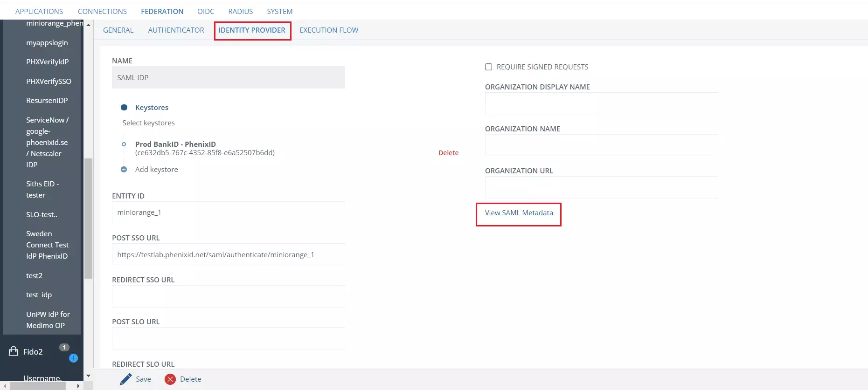Viewport: 868px width, 390px height.
Task: Open the OIDC menu
Action: pos(206,11)
